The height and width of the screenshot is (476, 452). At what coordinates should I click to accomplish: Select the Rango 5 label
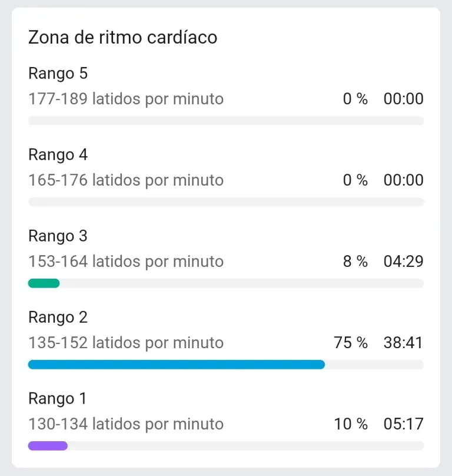tap(58, 74)
